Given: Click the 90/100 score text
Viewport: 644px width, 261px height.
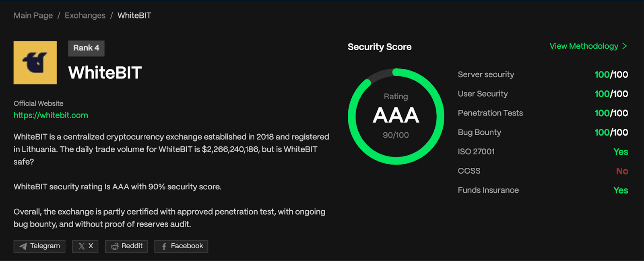Looking at the screenshot, I should click(x=396, y=135).
